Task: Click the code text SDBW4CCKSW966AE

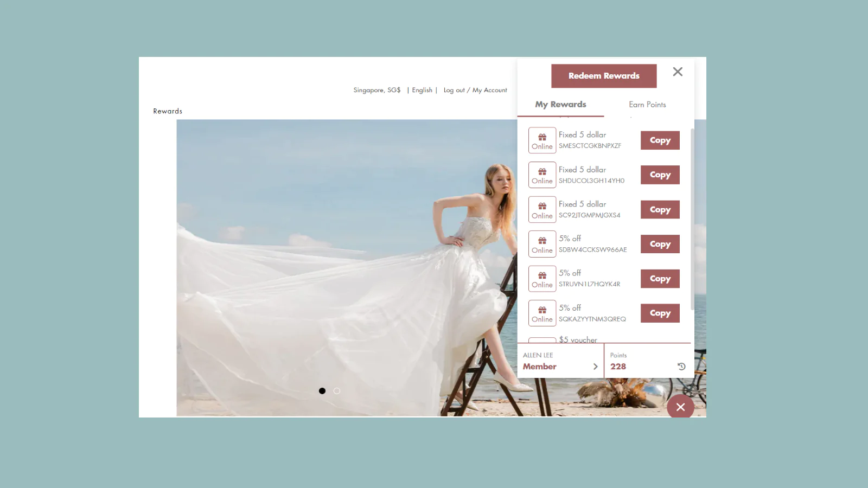Action: coord(593,250)
